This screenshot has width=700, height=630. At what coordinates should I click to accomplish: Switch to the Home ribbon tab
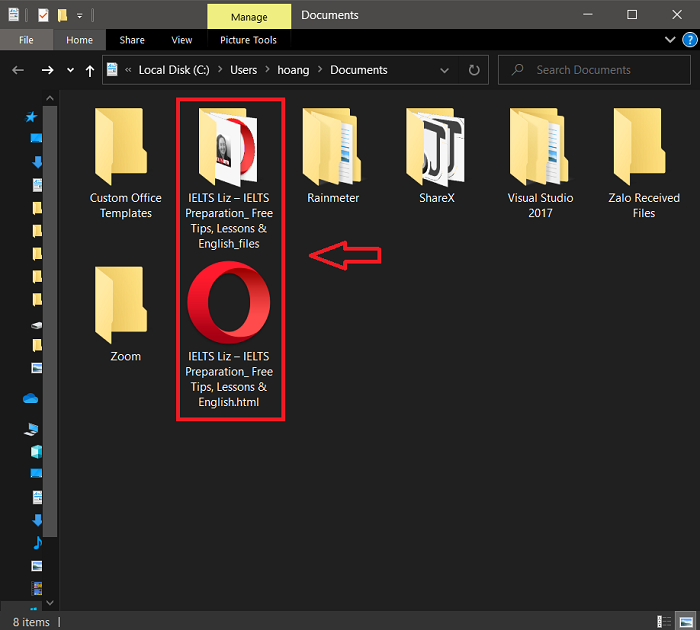(x=79, y=40)
